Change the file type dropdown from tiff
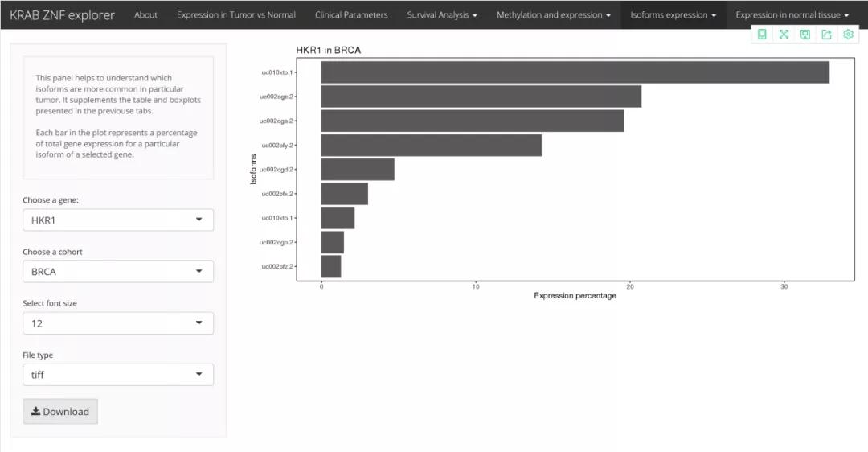The width and height of the screenshot is (868, 452). 118,375
